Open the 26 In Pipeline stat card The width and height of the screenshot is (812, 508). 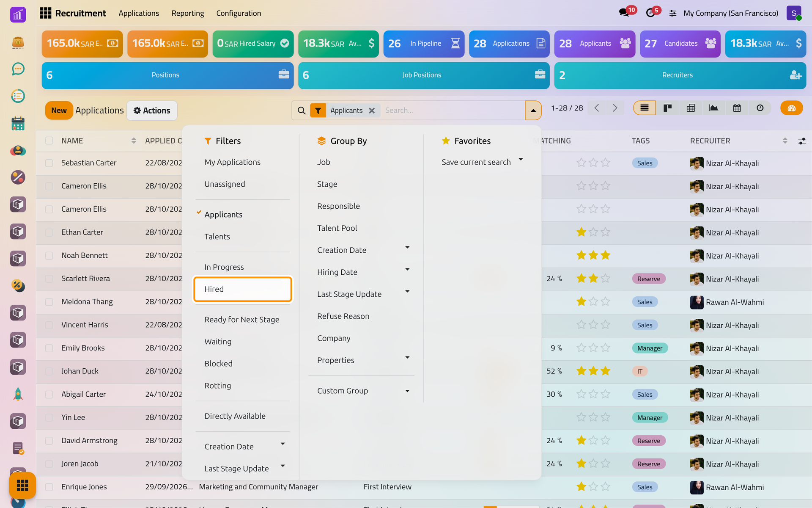click(x=424, y=44)
